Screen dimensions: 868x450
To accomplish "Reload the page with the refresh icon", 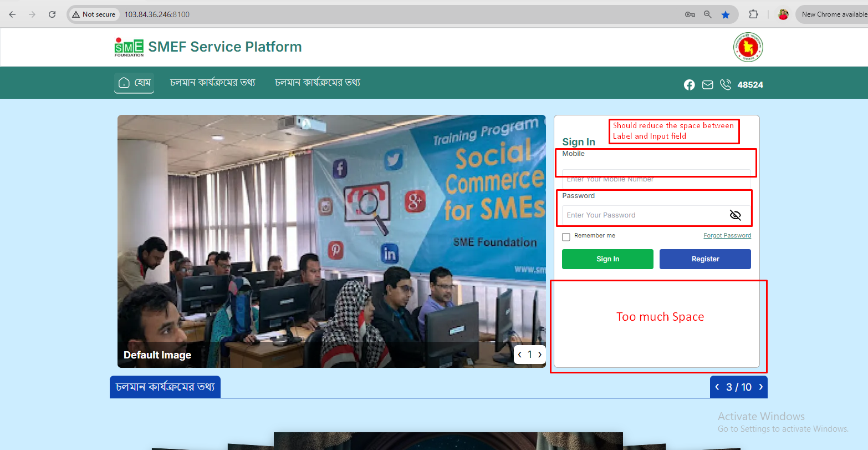I will coord(52,14).
